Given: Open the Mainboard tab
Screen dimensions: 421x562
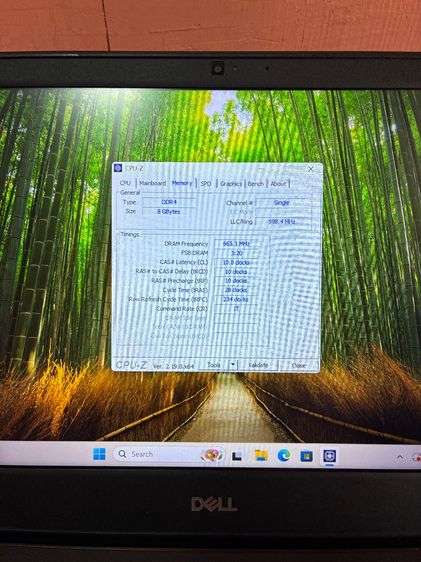Looking at the screenshot, I should (x=152, y=183).
